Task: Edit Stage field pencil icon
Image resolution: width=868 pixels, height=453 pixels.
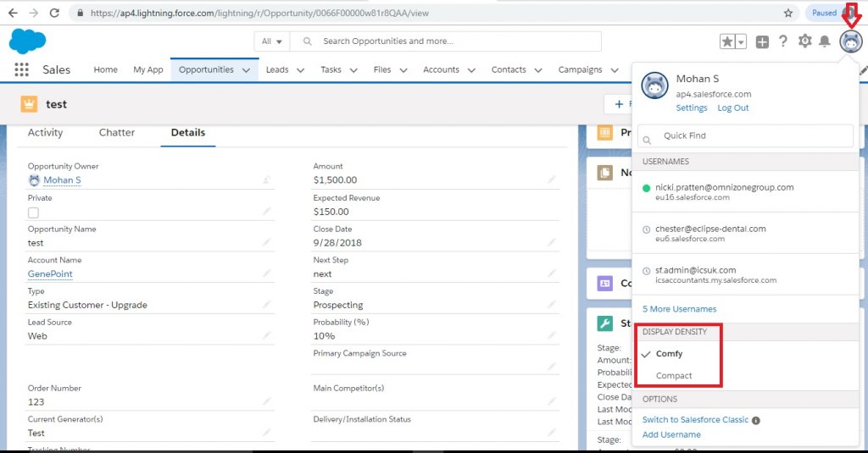Action: click(x=552, y=304)
